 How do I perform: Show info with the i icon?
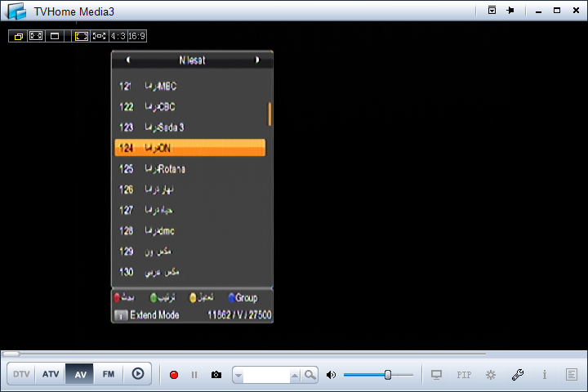pyautogui.click(x=545, y=374)
